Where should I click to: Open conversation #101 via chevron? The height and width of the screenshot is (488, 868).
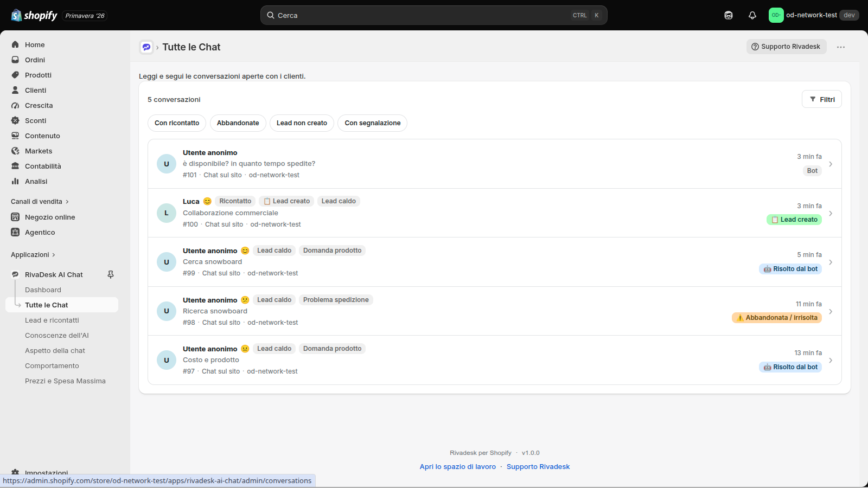click(831, 164)
